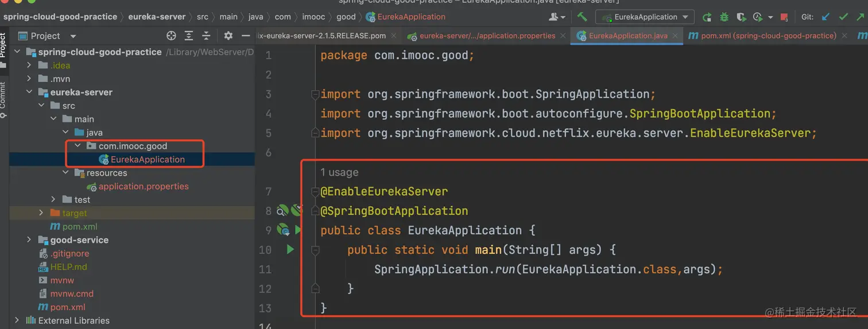Click the green Rerun icon in the toolbar
Screen dimensions: 868x329
[707, 17]
